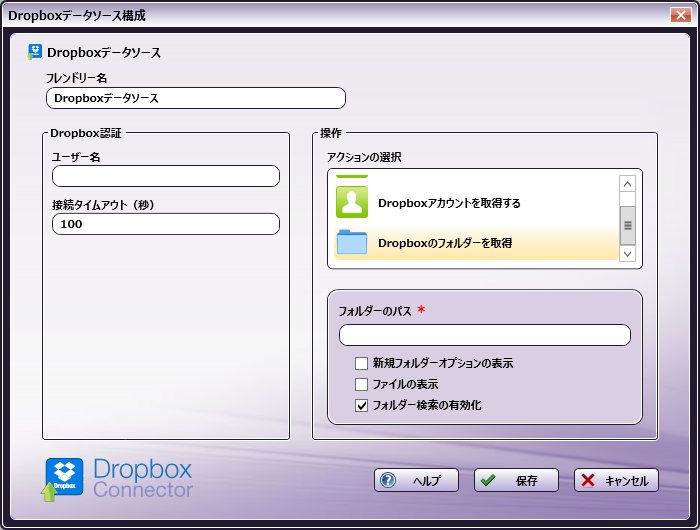The width and height of the screenshot is (700, 530).
Task: Click the Dropboxデータソース heading text
Action: point(104,53)
